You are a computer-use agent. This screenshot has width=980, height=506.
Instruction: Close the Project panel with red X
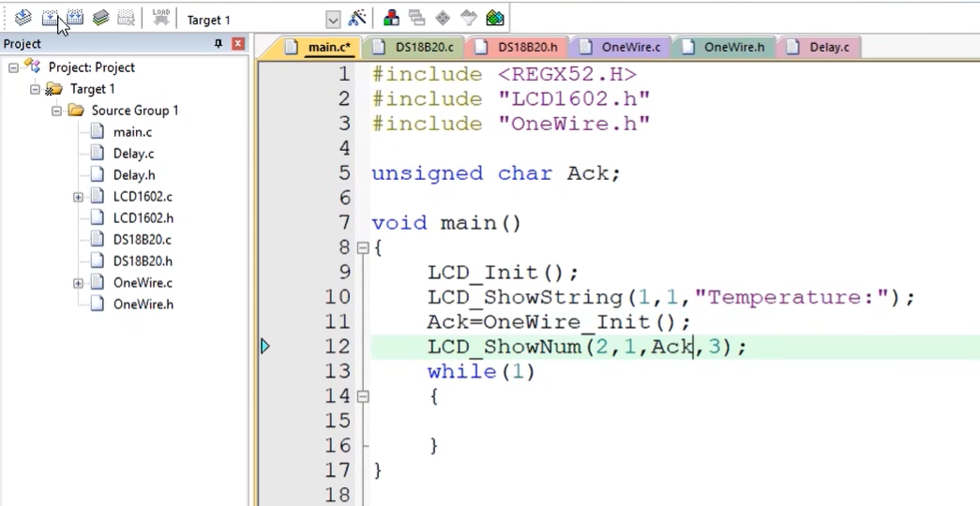pos(238,44)
